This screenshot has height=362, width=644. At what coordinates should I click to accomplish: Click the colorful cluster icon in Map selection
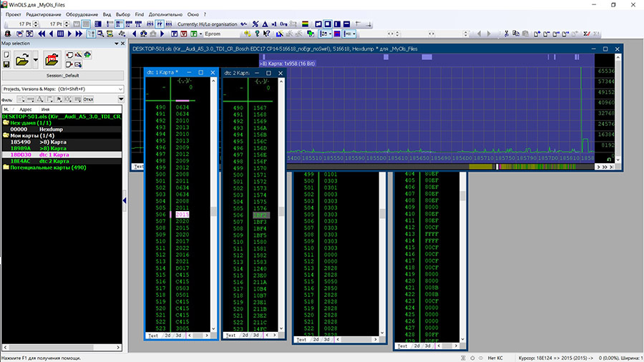point(87,54)
